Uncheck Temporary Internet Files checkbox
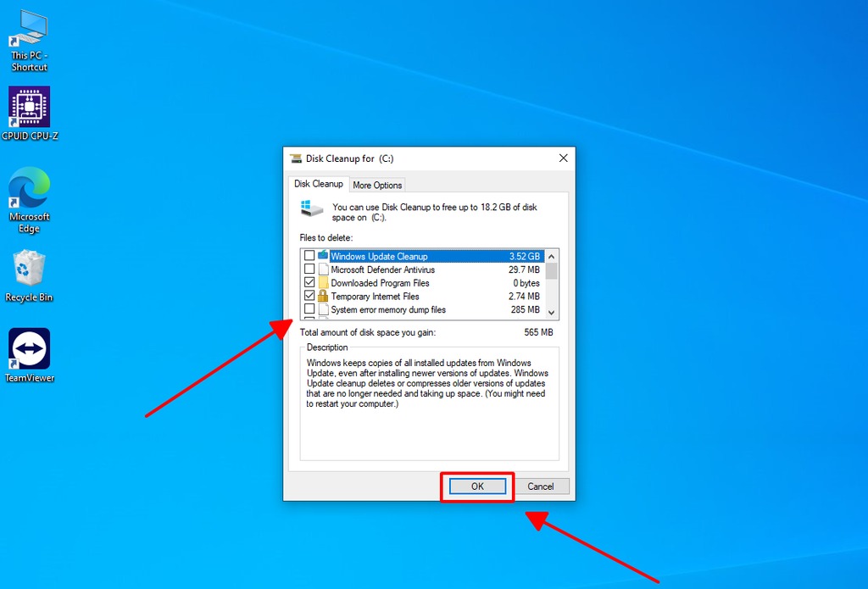 tap(309, 297)
